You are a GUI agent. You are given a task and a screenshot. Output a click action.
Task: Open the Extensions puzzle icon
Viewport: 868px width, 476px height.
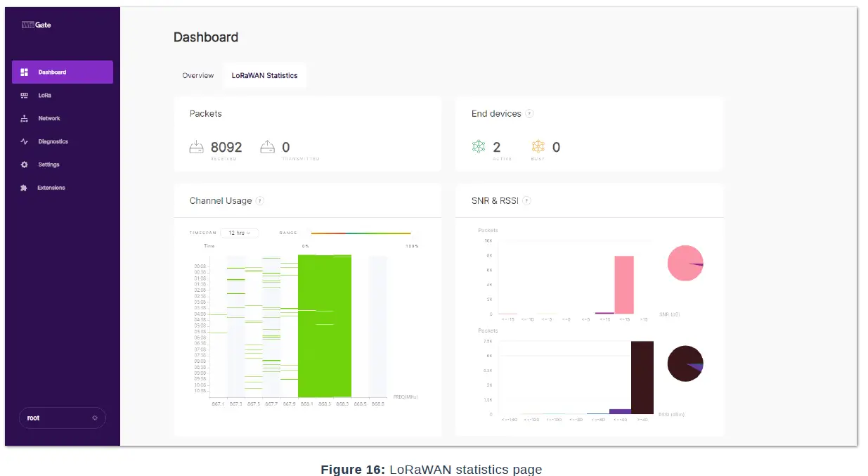point(24,188)
